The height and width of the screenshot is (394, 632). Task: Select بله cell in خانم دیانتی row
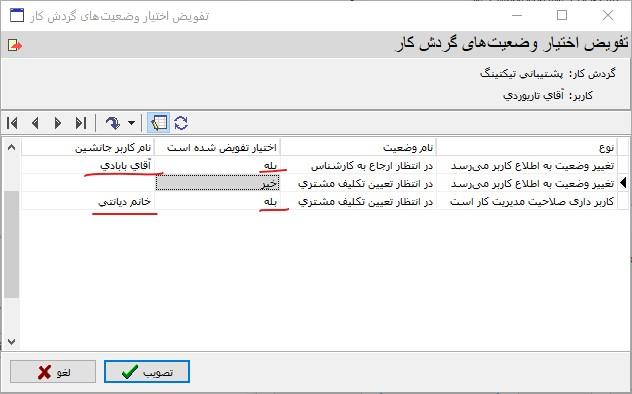pyautogui.click(x=218, y=201)
